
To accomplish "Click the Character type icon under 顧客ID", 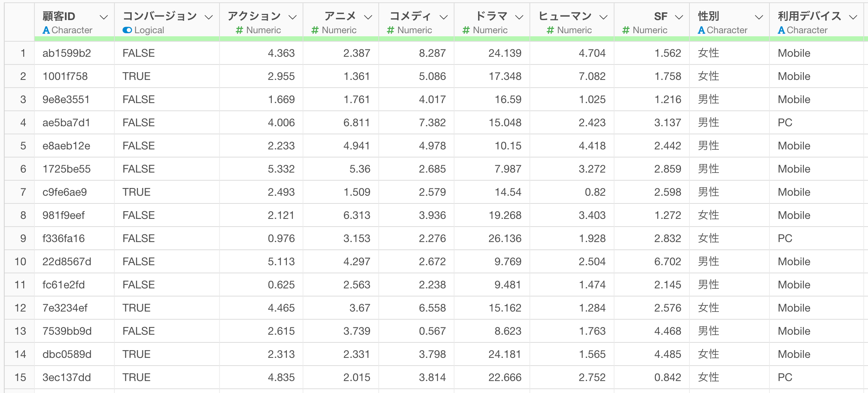I will click(46, 30).
